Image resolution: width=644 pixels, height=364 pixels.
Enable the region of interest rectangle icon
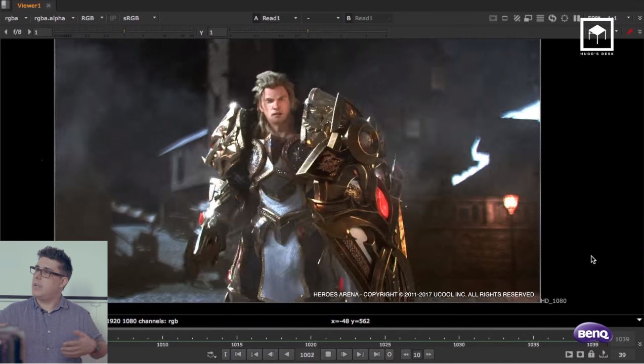[505, 18]
